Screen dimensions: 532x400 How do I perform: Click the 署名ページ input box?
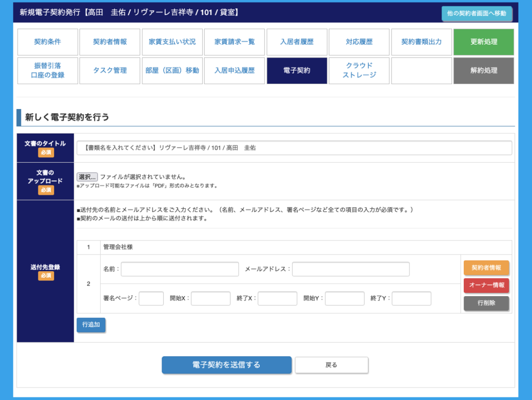tap(151, 299)
